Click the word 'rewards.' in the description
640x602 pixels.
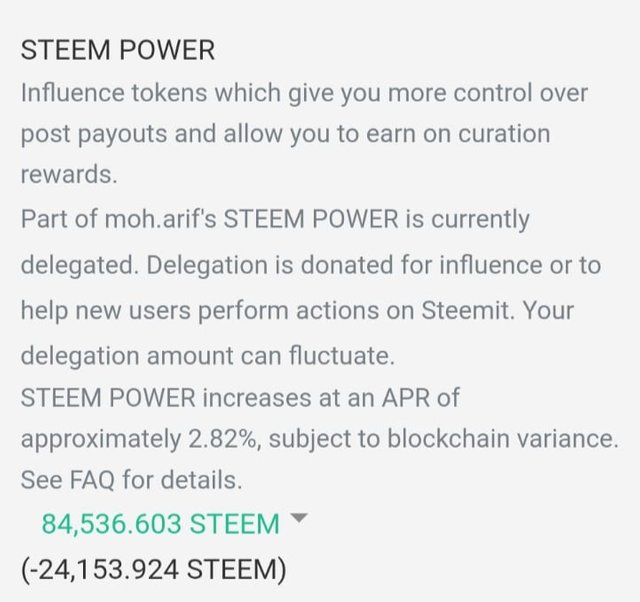(69, 174)
